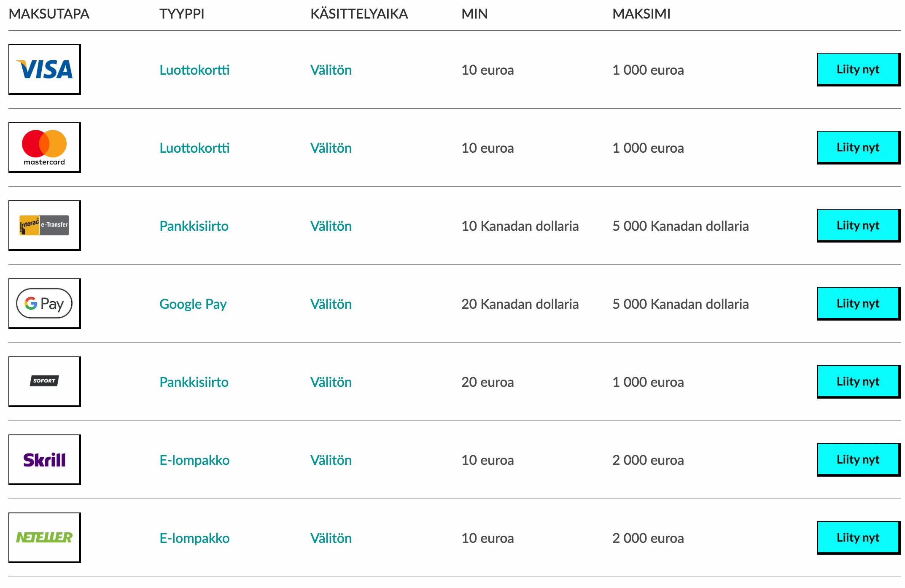The height and width of the screenshot is (588, 905).
Task: Click the Pankkisiirto link next to Interac
Action: point(194,226)
